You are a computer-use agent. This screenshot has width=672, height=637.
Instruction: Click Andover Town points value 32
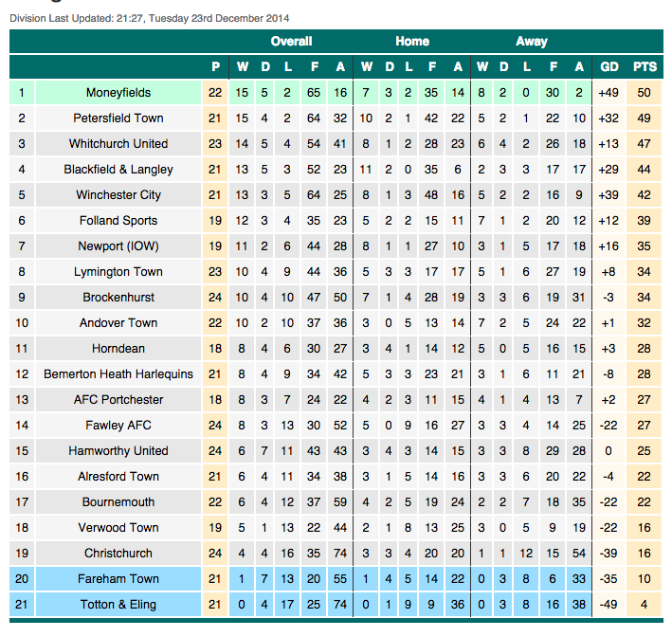click(x=644, y=323)
